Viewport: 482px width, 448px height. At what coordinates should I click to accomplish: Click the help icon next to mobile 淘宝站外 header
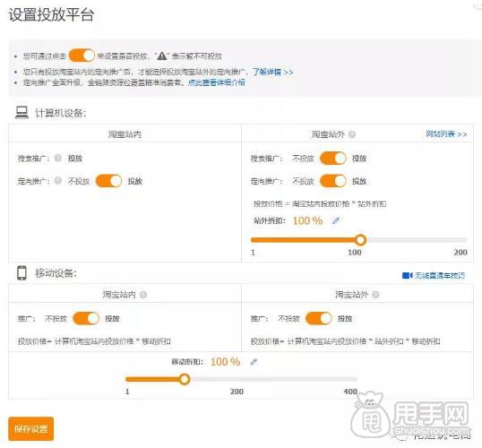[x=375, y=295]
